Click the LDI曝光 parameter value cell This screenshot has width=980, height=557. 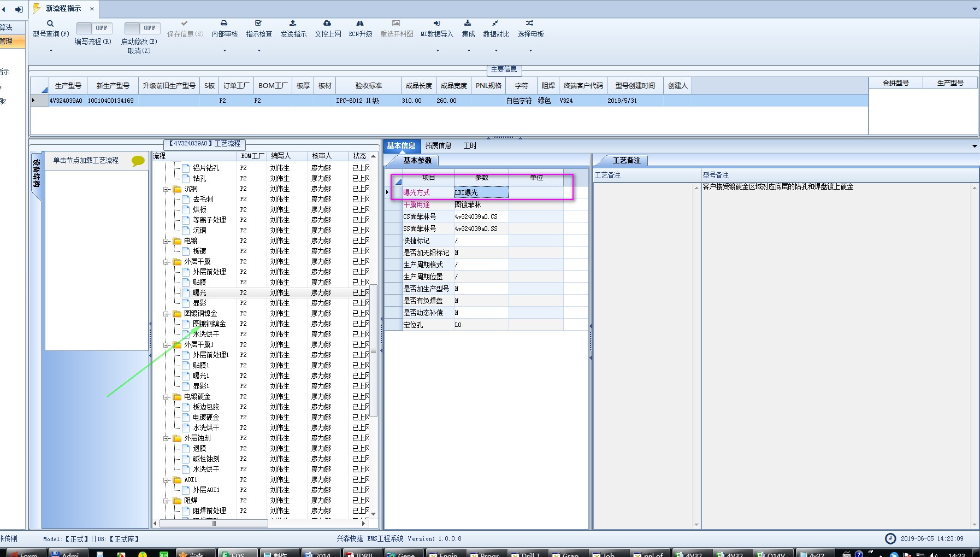pyautogui.click(x=481, y=192)
